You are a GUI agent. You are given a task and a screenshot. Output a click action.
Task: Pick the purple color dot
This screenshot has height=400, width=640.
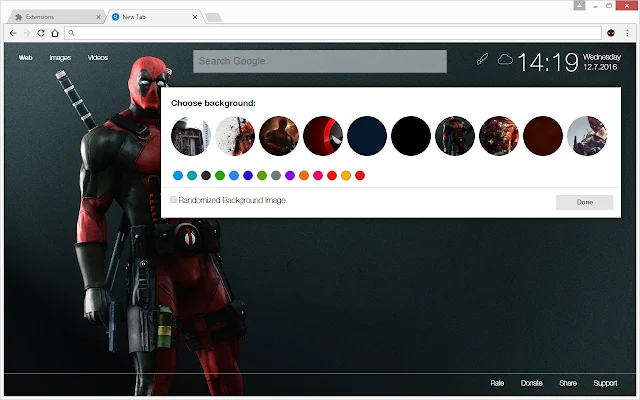[290, 176]
